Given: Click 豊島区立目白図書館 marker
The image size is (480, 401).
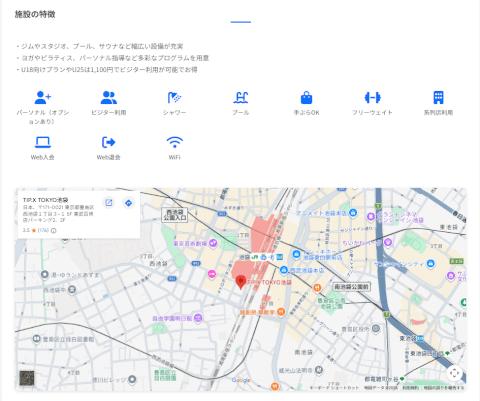Looking at the screenshot, I should [37, 339].
